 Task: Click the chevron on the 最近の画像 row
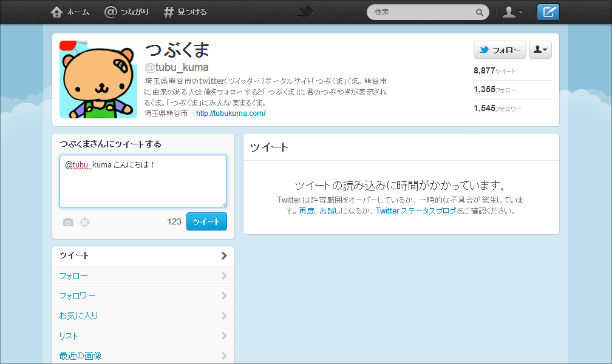click(224, 356)
